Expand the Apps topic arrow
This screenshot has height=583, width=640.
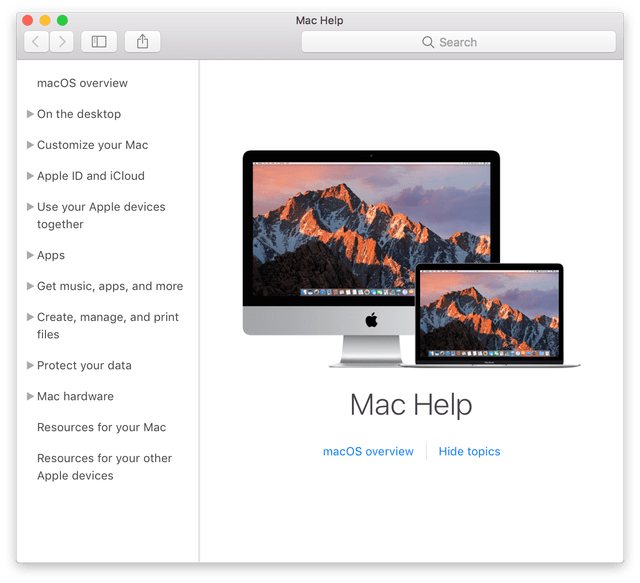pyautogui.click(x=30, y=255)
